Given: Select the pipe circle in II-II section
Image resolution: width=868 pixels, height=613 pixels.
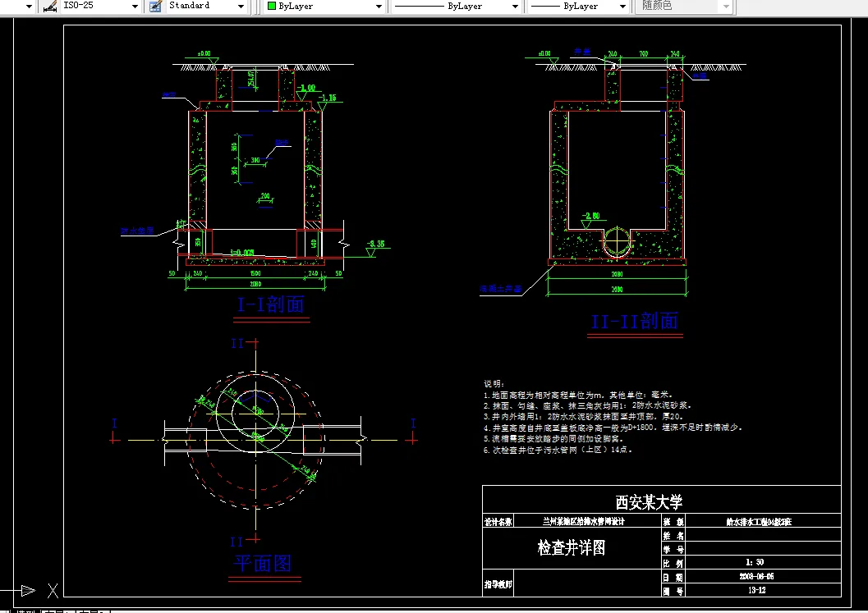Looking at the screenshot, I should [617, 241].
